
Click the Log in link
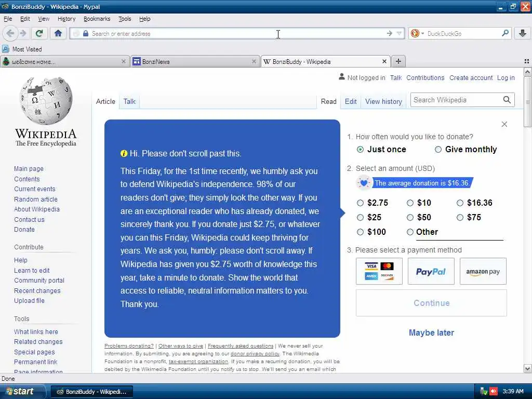(506, 78)
